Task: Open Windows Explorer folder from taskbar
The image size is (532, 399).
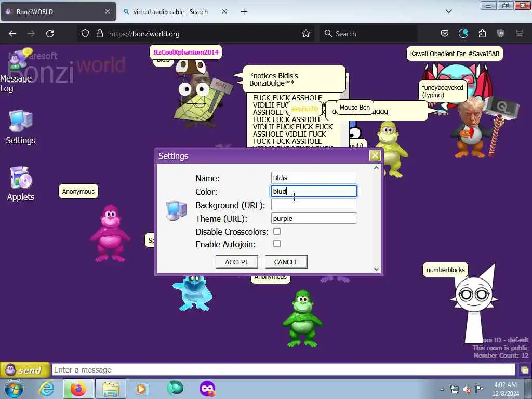Action: pos(111,389)
